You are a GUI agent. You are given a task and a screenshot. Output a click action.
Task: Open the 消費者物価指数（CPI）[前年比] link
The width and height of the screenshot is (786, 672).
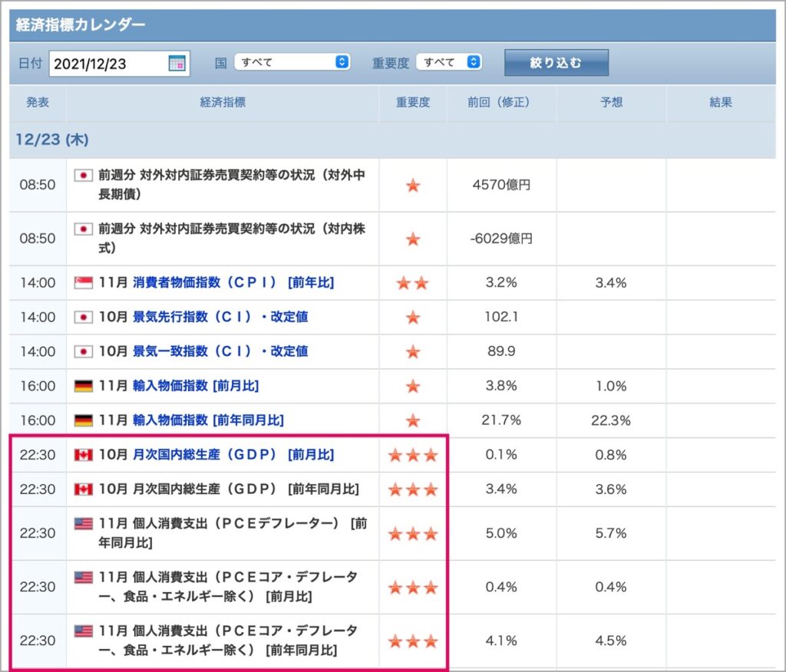point(233,282)
